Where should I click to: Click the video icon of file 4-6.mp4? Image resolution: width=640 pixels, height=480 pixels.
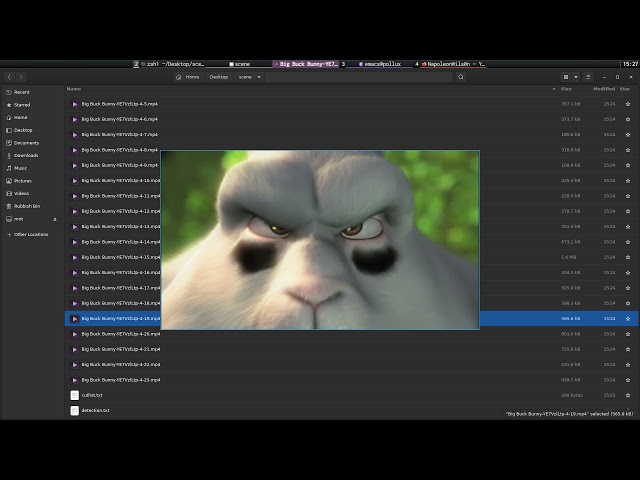74,119
